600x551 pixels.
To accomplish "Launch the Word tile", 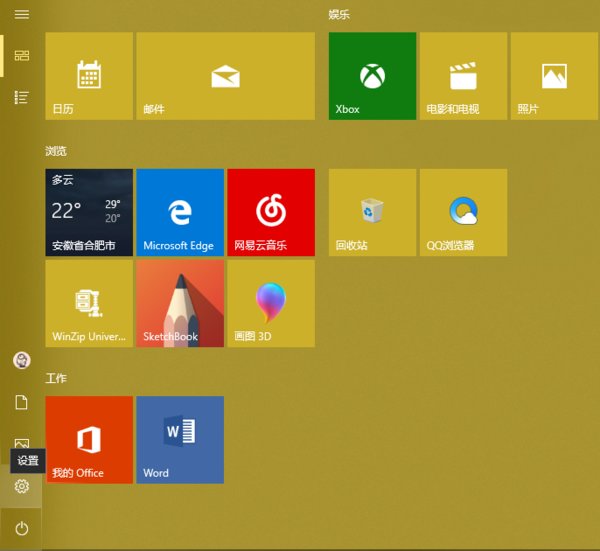I will click(x=180, y=439).
